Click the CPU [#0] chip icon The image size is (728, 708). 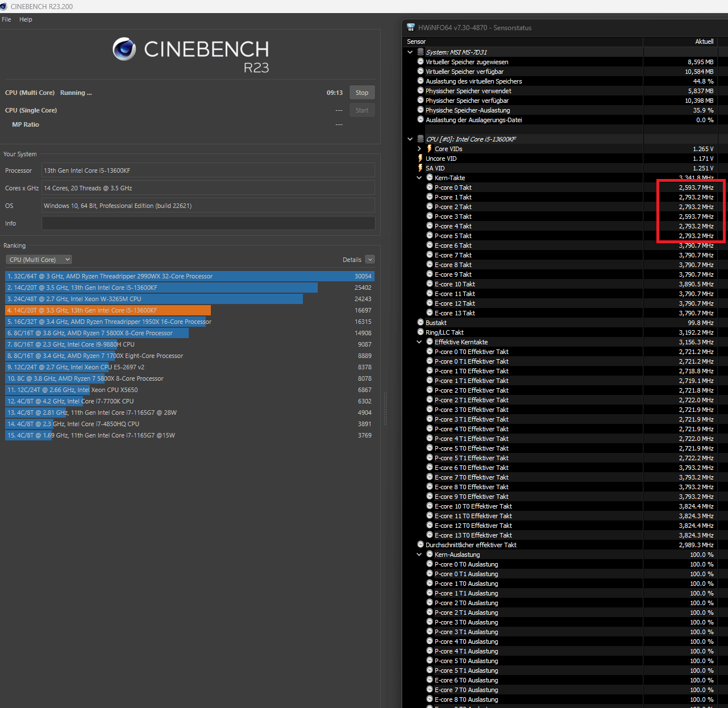click(421, 139)
